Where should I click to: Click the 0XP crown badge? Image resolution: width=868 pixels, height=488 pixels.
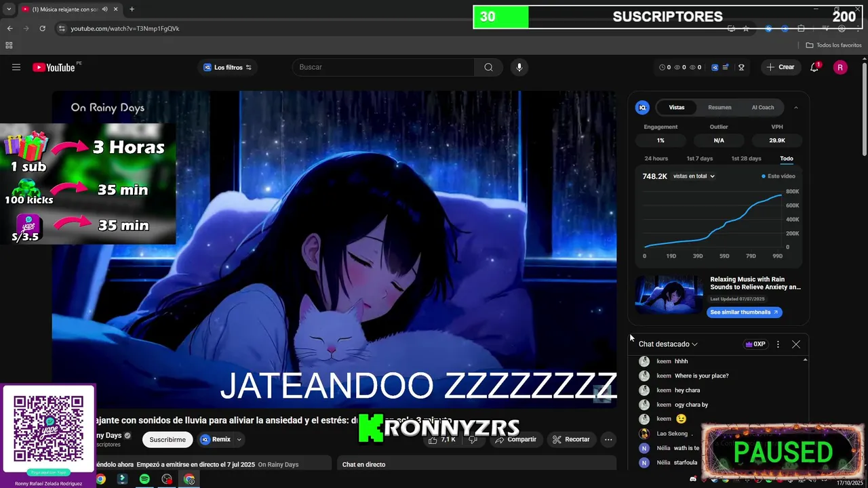point(755,344)
